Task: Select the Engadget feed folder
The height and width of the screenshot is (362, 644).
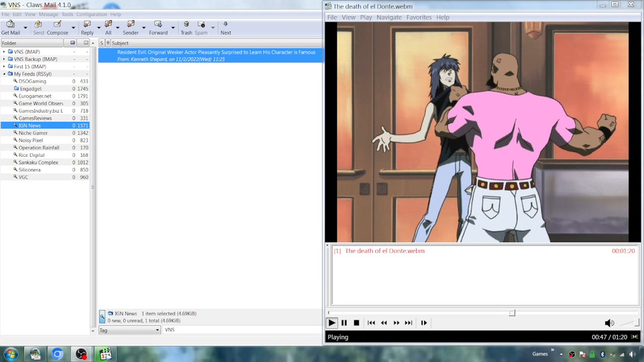Action: click(30, 88)
